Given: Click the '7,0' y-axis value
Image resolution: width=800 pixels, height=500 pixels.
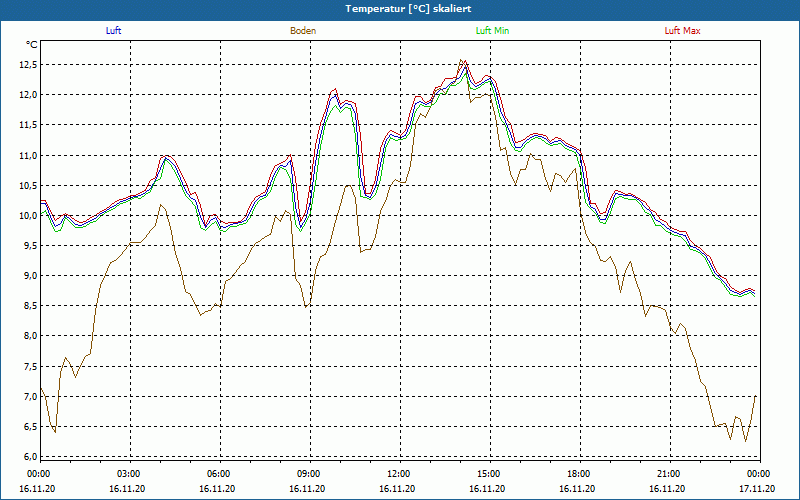Looking at the screenshot, I should 31,396.
